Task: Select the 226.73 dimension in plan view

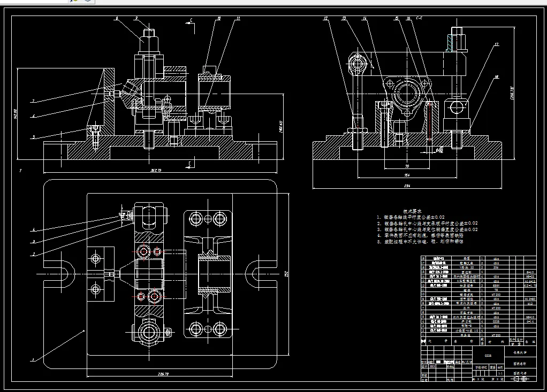Action: click(x=163, y=374)
